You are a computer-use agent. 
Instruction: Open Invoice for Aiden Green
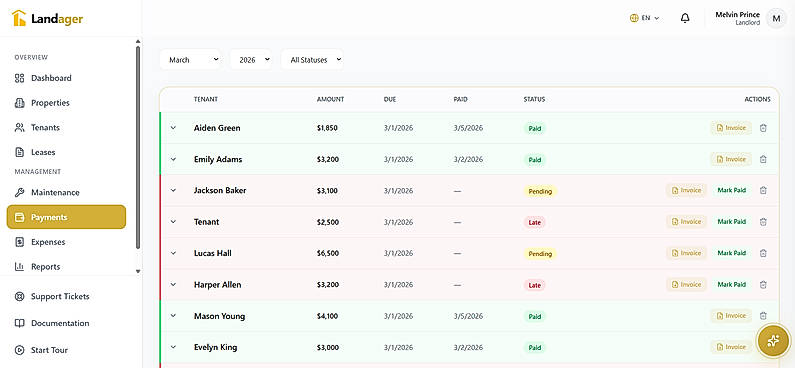[x=731, y=128]
